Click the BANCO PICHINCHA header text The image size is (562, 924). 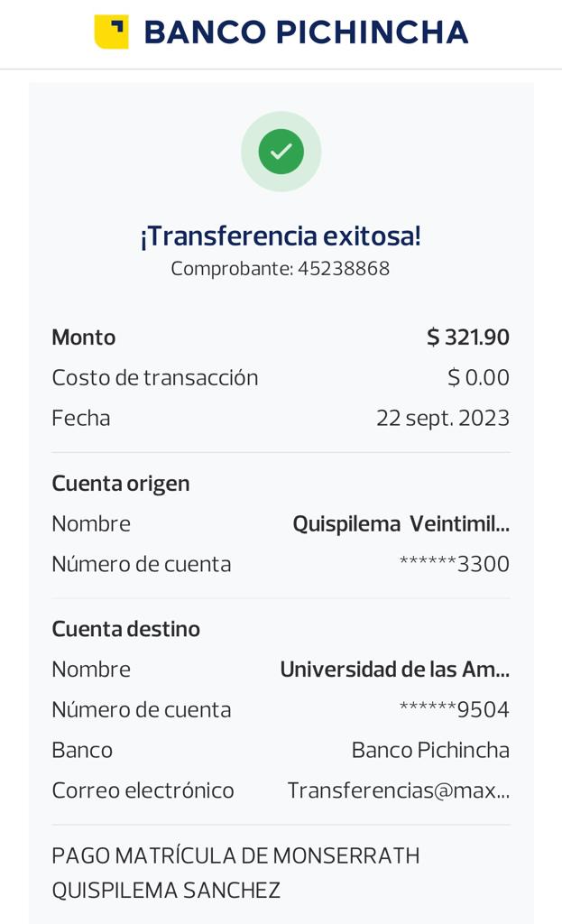pyautogui.click(x=306, y=32)
